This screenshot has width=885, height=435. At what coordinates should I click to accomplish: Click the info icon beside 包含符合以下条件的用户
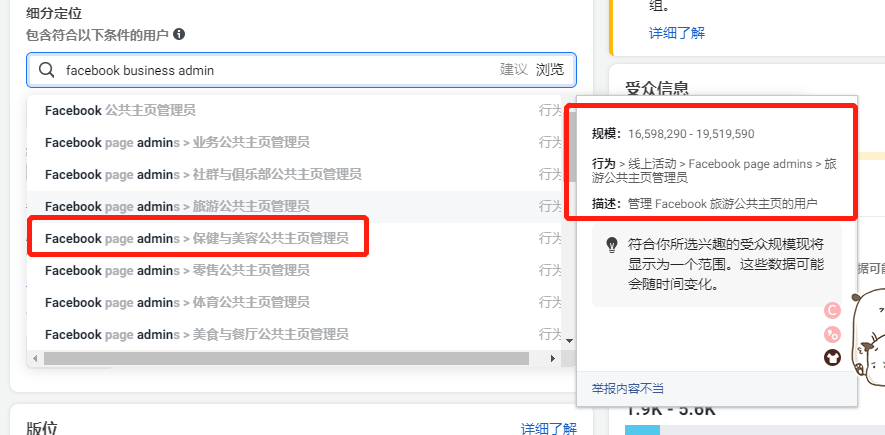click(179, 34)
